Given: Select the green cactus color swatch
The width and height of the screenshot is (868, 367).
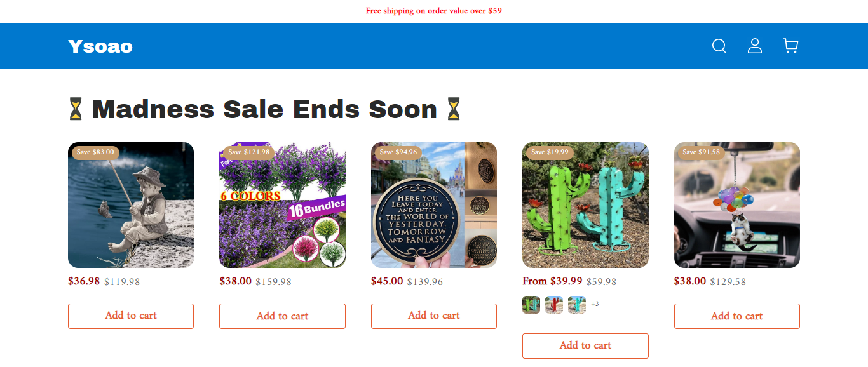Looking at the screenshot, I should pyautogui.click(x=531, y=305).
